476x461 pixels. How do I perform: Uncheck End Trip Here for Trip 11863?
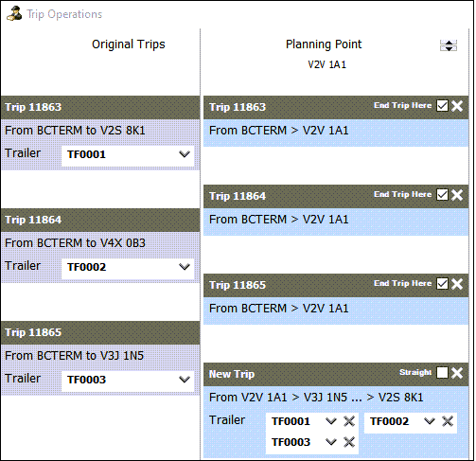(x=442, y=106)
